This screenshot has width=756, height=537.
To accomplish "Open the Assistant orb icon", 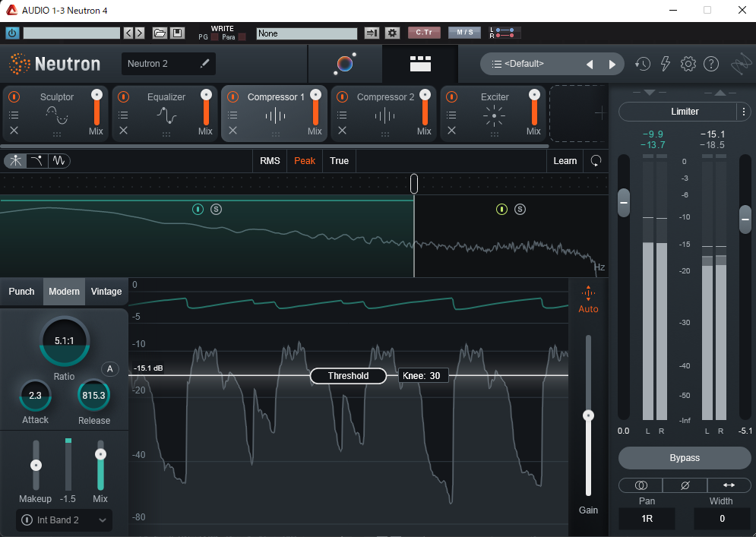I will click(345, 64).
